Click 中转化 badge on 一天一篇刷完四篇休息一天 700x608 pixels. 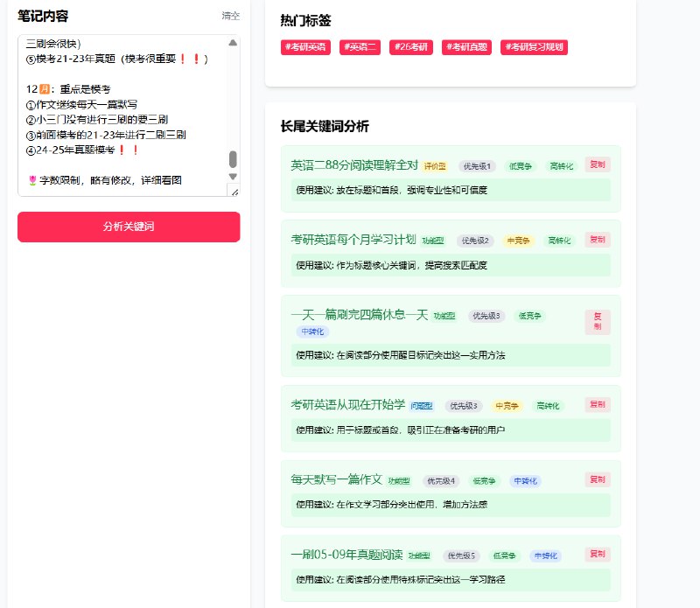tap(312, 332)
